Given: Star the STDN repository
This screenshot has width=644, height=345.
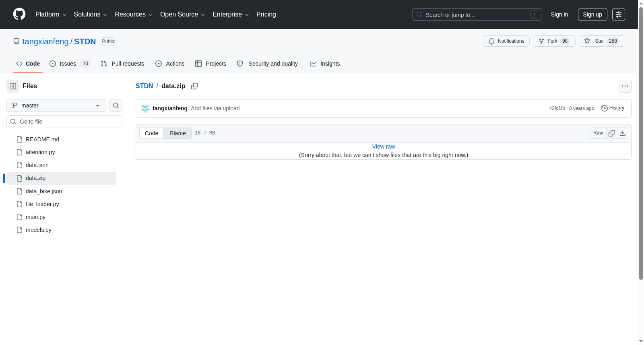Looking at the screenshot, I should (602, 41).
